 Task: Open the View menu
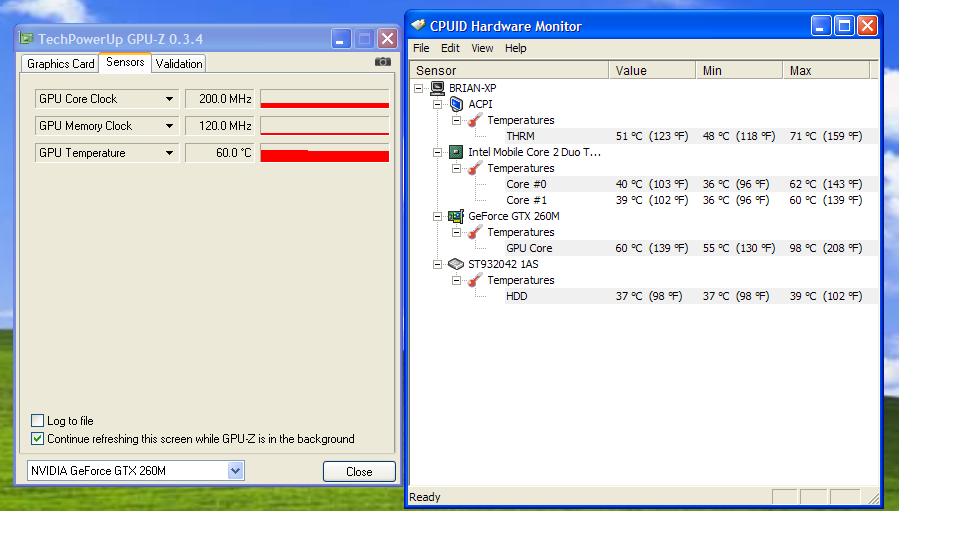coord(482,48)
